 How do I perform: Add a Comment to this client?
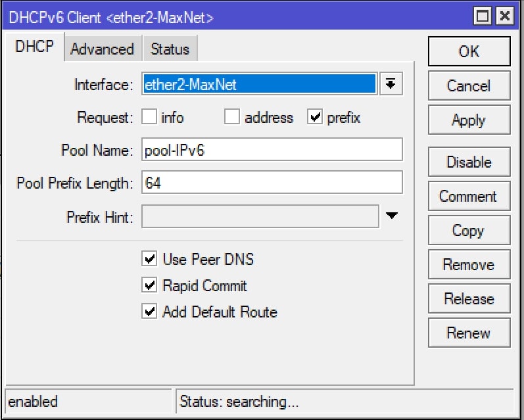point(469,196)
